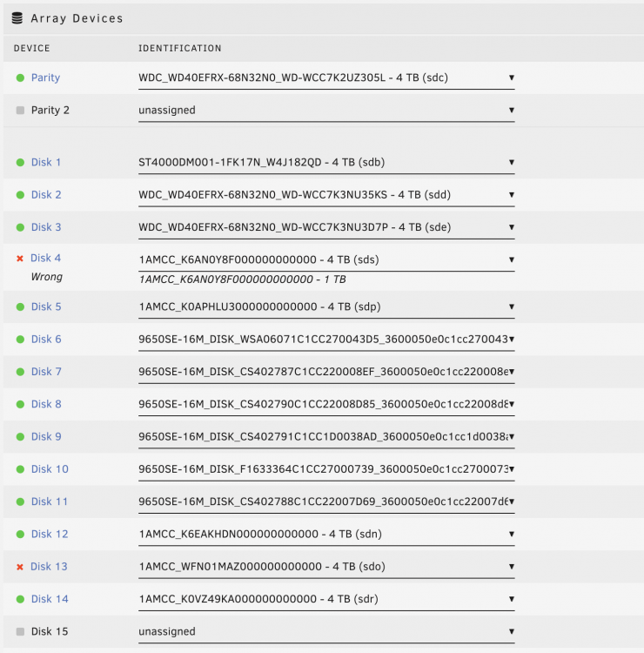Click the Disk 15 device label

(x=50, y=632)
